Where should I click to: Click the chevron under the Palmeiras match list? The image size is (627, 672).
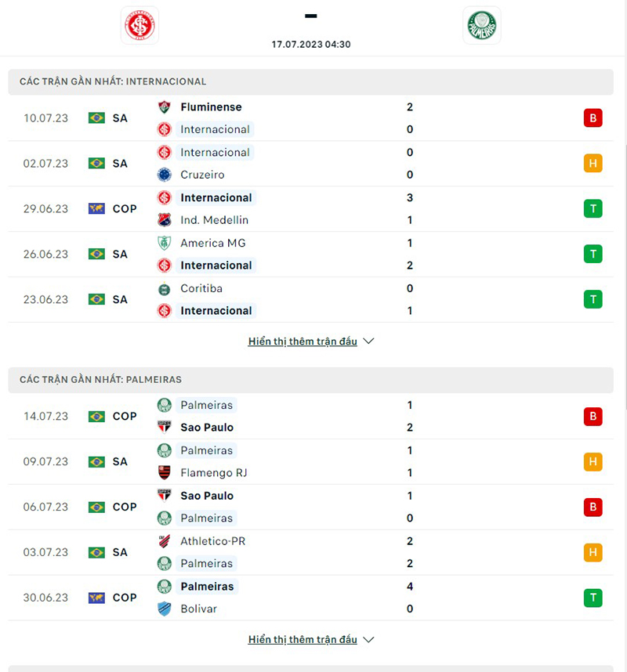[367, 639]
